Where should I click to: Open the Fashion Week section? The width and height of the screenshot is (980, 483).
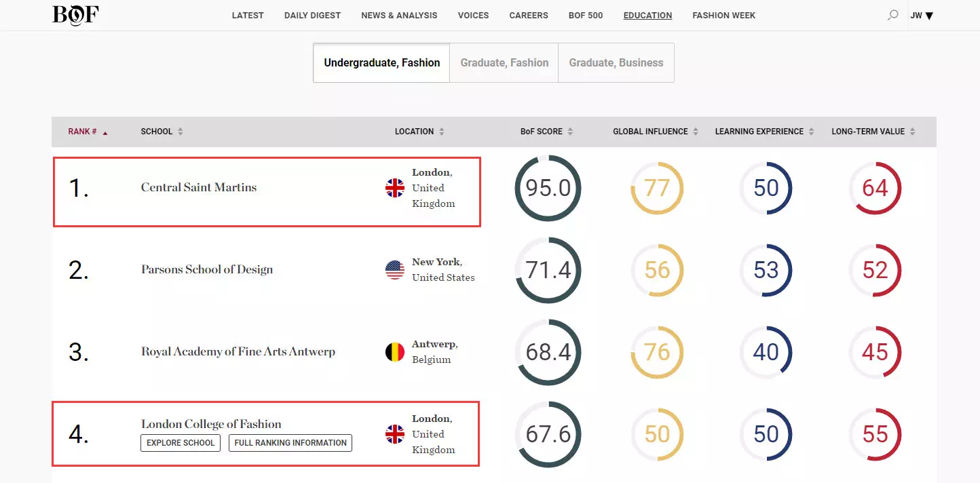tap(723, 16)
